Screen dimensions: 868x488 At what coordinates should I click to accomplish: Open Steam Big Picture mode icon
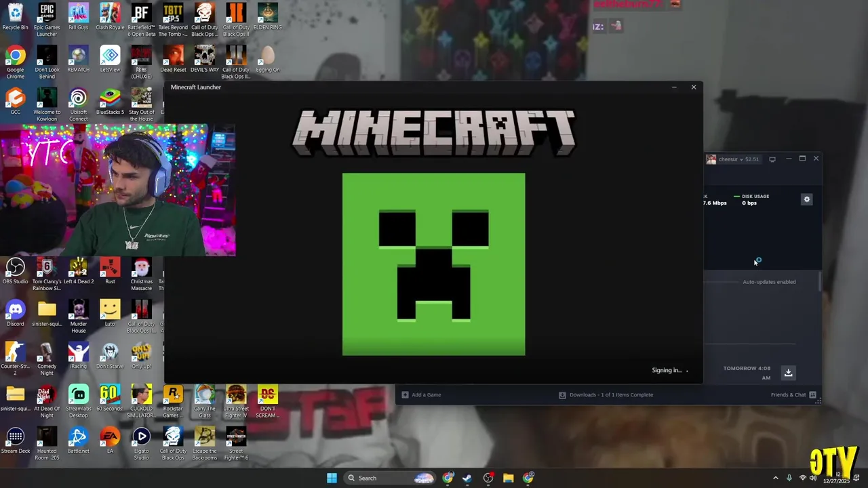(x=772, y=159)
